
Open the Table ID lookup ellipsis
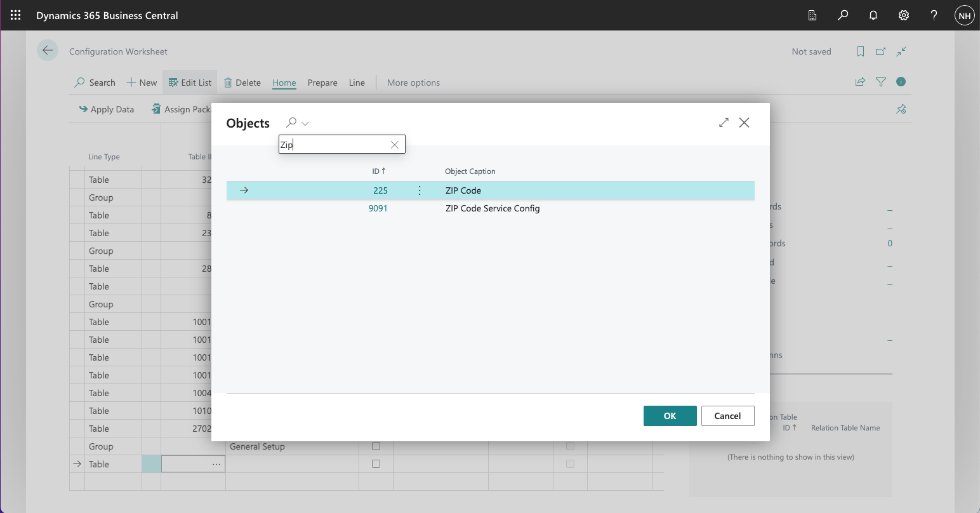(216, 464)
